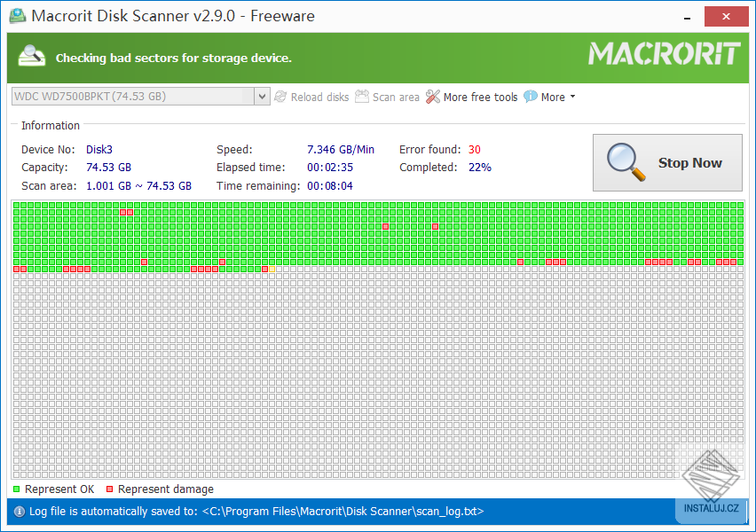Click Completed value 22%
The height and width of the screenshot is (532, 756).
coord(480,168)
